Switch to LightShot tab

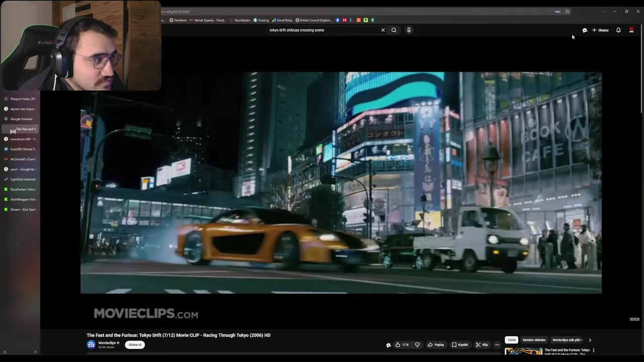coord(20,179)
